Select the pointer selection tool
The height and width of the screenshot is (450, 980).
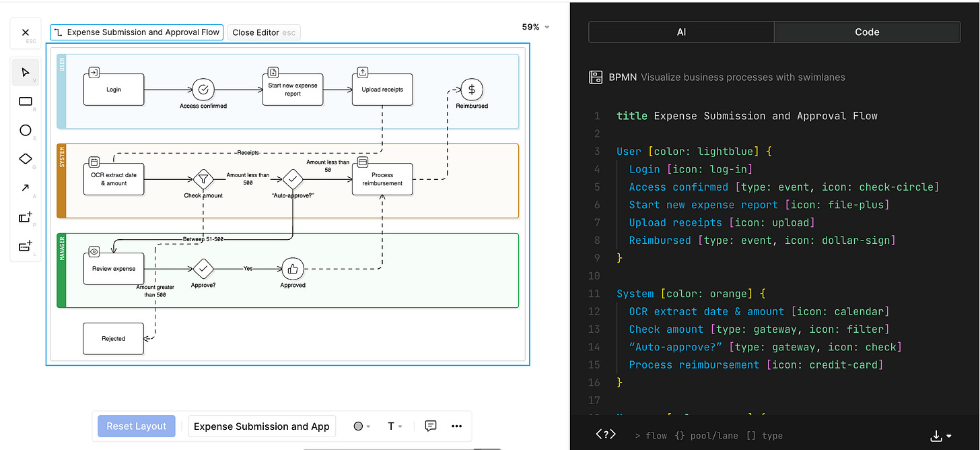26,72
